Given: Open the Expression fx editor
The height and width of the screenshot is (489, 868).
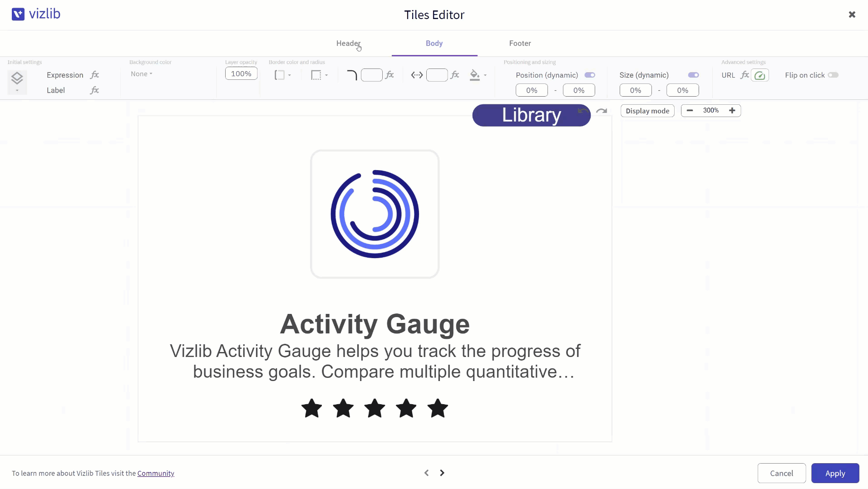Looking at the screenshot, I should point(94,75).
